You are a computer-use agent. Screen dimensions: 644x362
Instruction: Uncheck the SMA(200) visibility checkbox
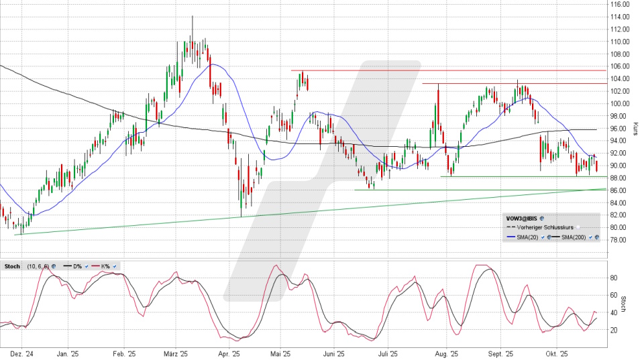[589, 237]
